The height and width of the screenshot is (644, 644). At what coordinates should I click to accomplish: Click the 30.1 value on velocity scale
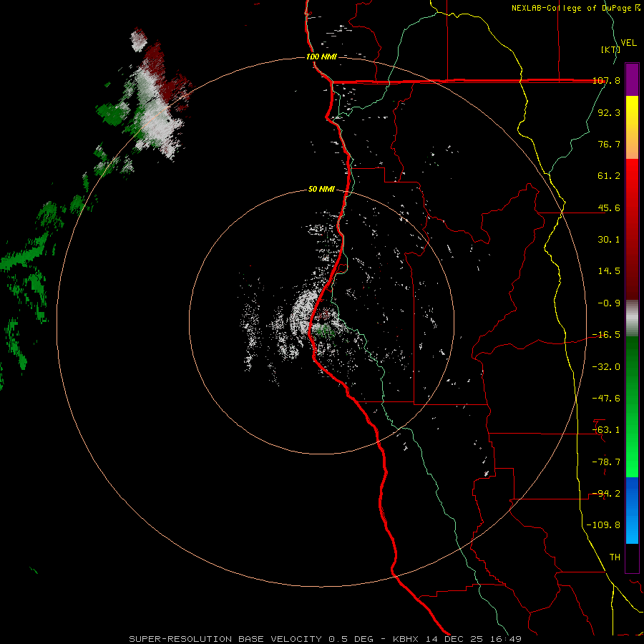coord(609,240)
